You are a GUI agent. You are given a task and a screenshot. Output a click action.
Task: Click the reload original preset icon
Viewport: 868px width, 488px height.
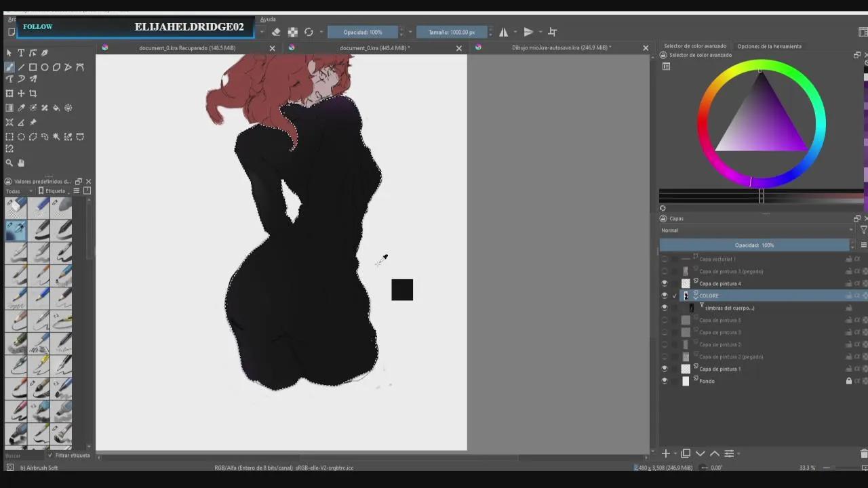pos(309,32)
